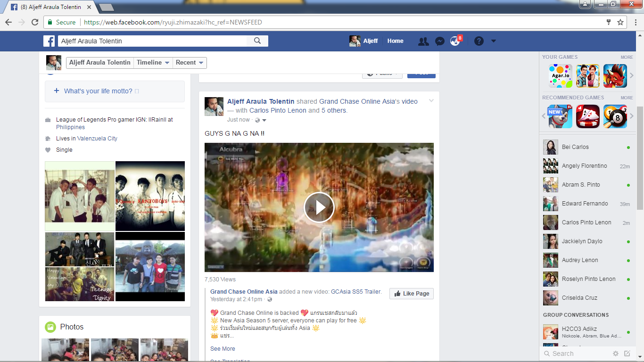Launch the doctor couple game icon
The height and width of the screenshot is (362, 644).
[588, 76]
